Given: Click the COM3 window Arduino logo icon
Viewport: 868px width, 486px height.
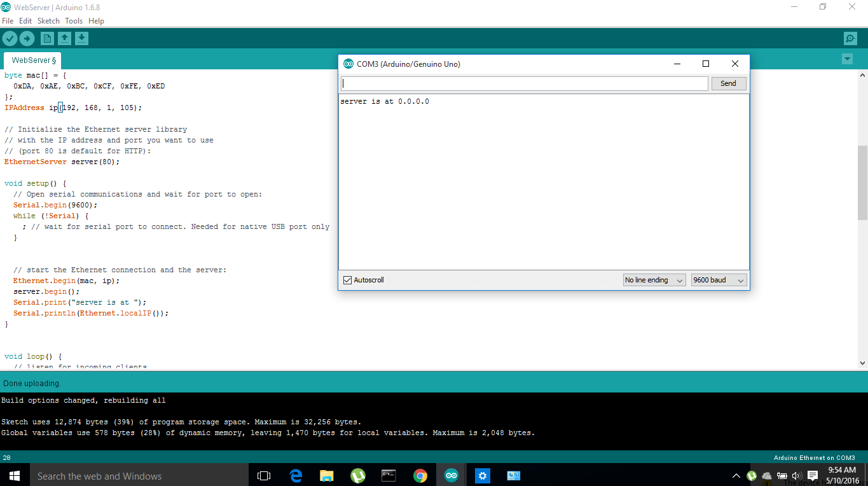Looking at the screenshot, I should (x=348, y=64).
